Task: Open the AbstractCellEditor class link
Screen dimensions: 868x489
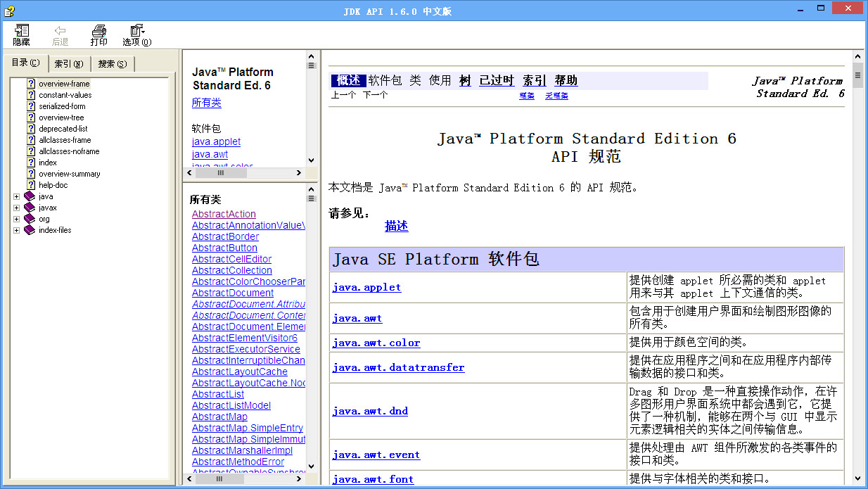Action: pyautogui.click(x=231, y=259)
